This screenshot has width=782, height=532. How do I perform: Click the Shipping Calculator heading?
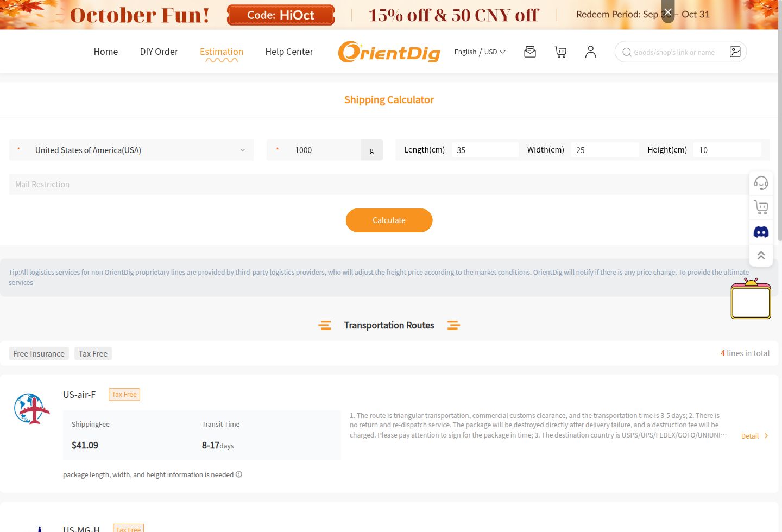coord(389,100)
